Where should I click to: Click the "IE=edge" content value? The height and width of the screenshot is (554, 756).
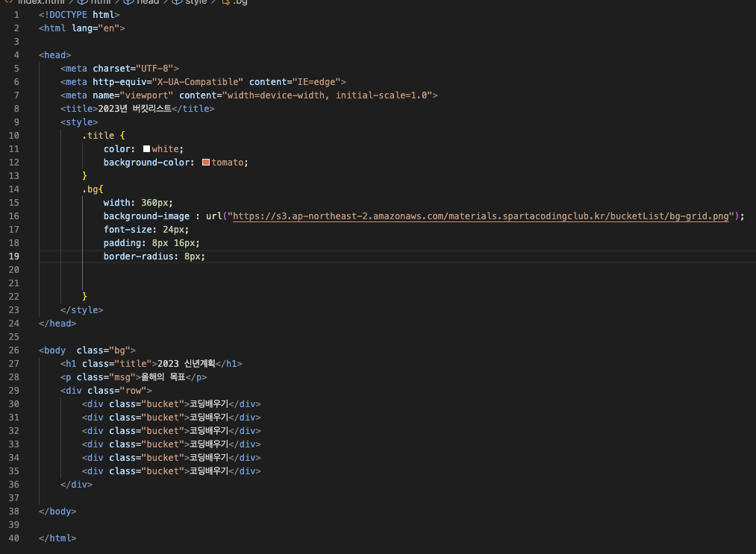[x=316, y=82]
